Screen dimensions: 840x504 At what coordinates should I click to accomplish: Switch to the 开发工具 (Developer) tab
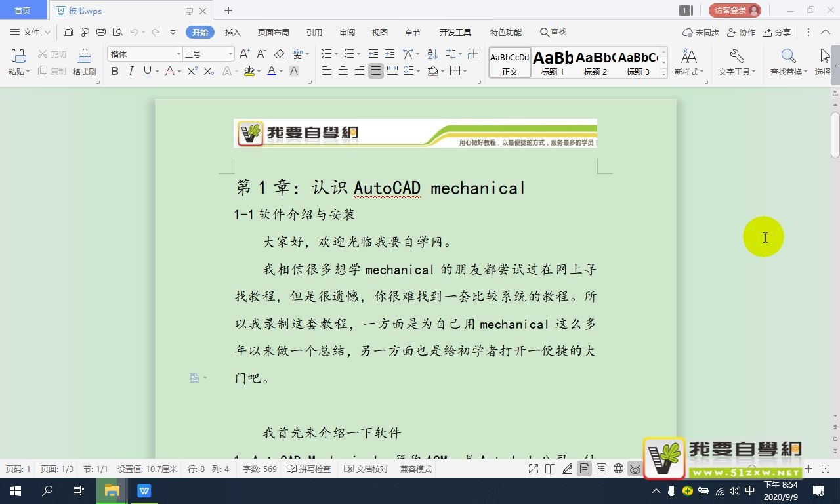coord(455,32)
